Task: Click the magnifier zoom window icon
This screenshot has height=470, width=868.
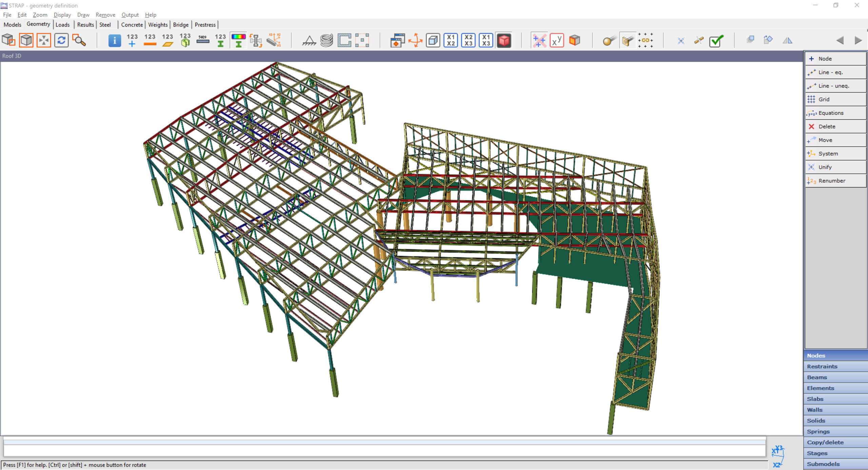Action: 79,40
